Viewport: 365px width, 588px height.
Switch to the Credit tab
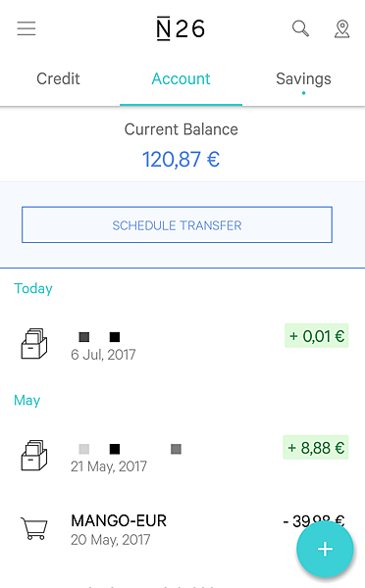[x=58, y=78]
